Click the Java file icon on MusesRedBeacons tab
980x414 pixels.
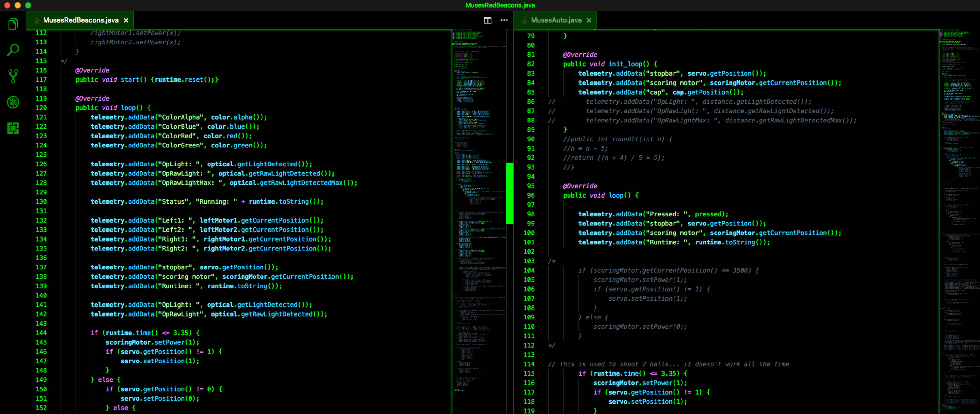pyautogui.click(x=37, y=20)
